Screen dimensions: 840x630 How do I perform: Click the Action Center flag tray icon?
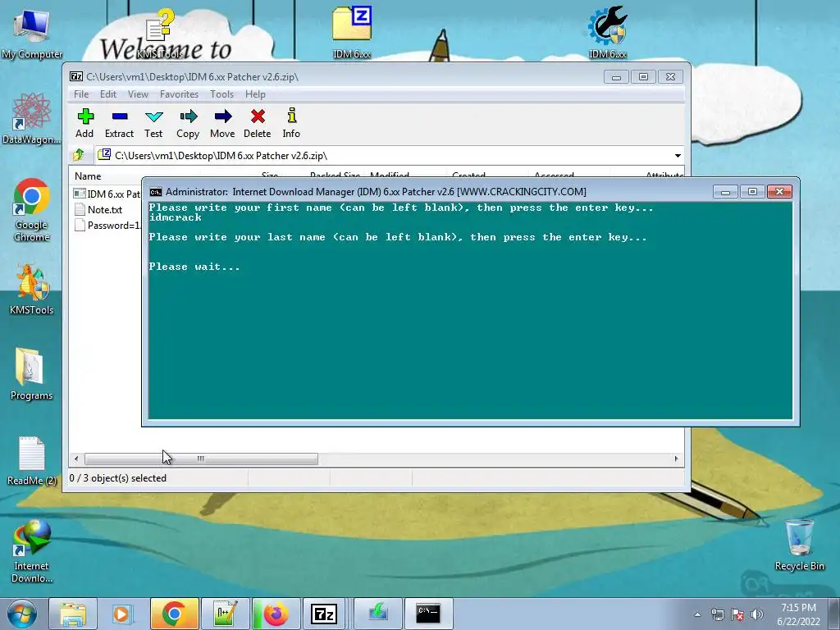tap(737, 614)
